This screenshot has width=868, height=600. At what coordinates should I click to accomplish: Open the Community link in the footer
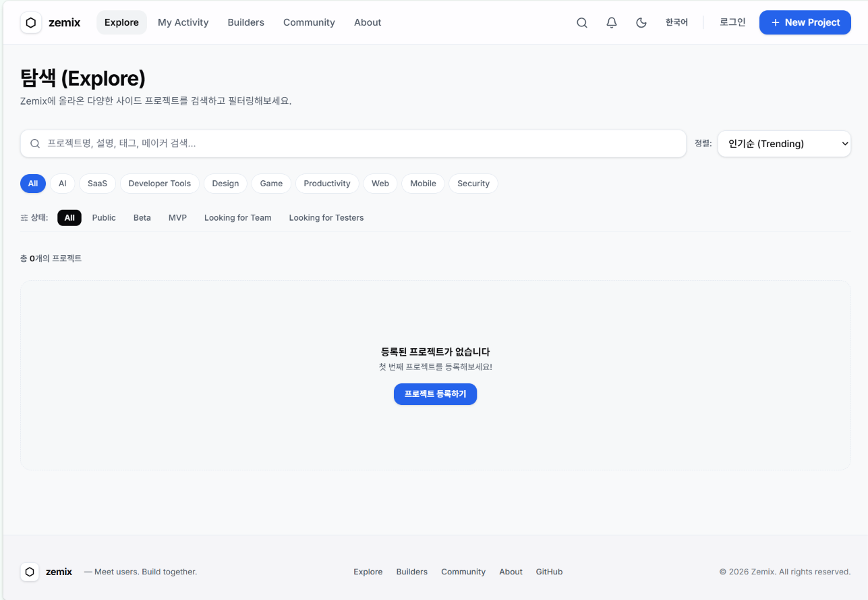(463, 572)
